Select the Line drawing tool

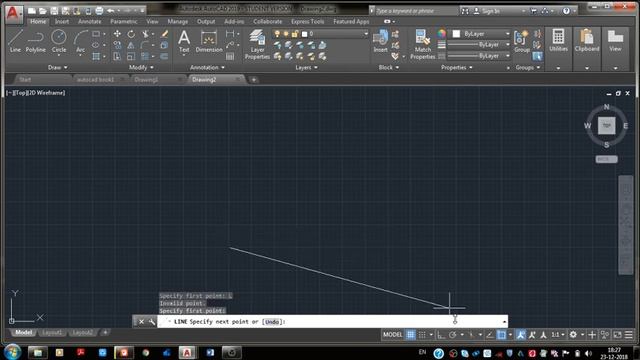pos(15,41)
